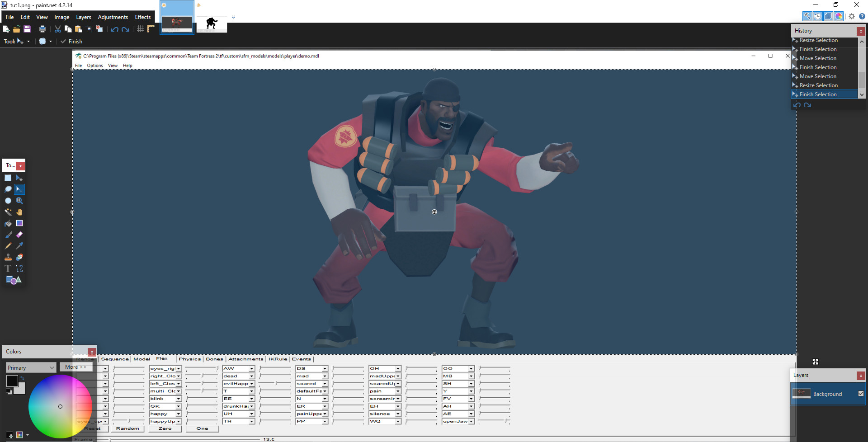Toggle the Tools window button
Viewport: 868px width, 442px height.
click(807, 16)
